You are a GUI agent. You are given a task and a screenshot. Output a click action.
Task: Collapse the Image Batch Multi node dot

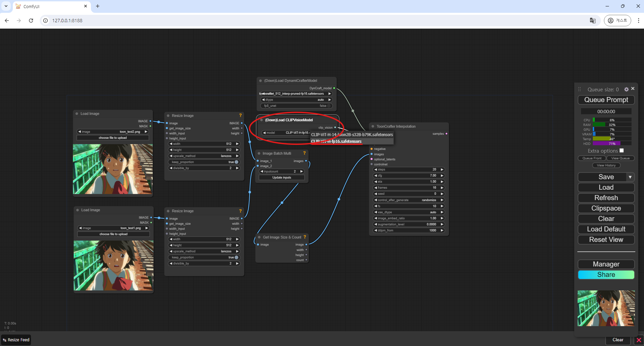coord(259,153)
